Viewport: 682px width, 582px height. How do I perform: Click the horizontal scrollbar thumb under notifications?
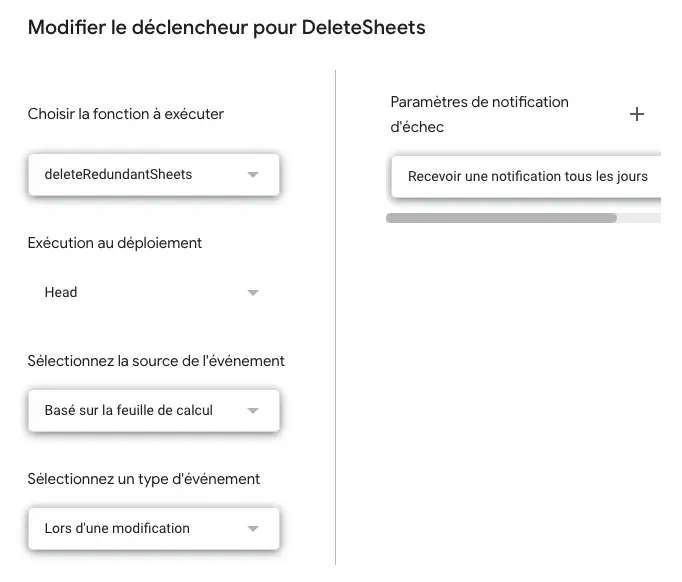coord(501,218)
